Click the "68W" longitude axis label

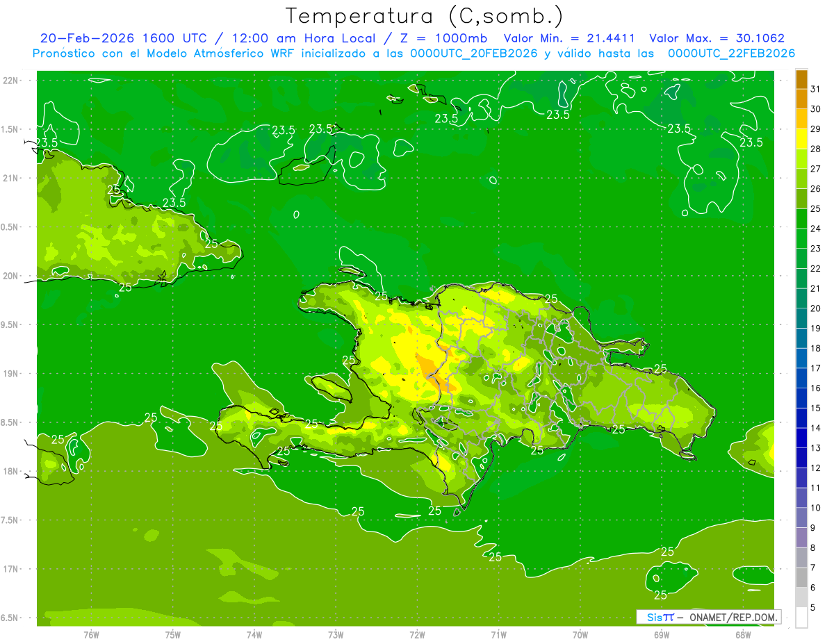pos(743,635)
